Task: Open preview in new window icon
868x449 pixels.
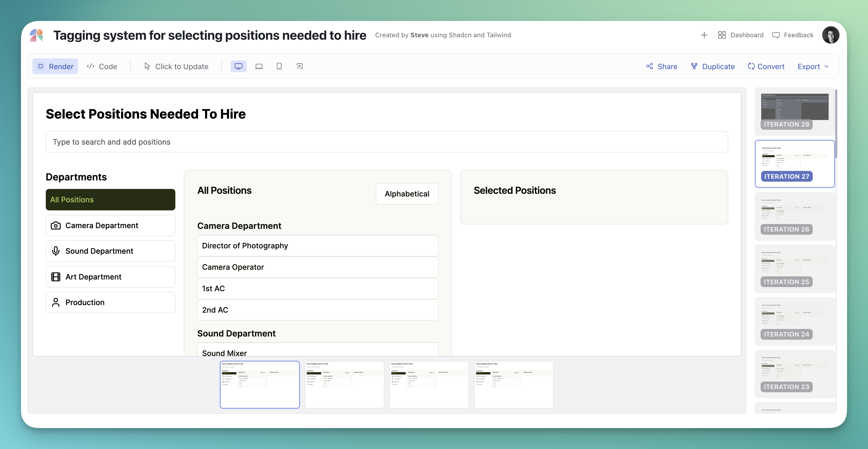Action: tap(299, 66)
